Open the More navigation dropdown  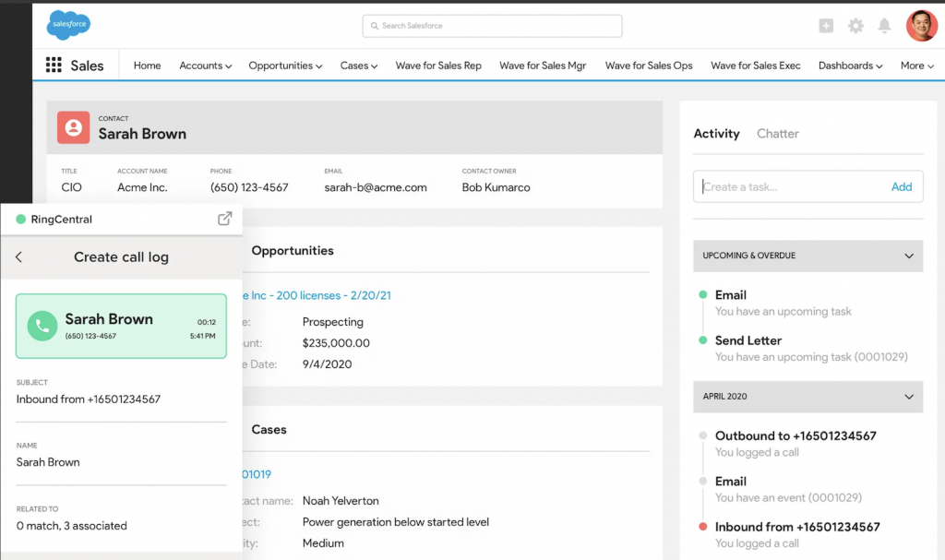coord(915,66)
